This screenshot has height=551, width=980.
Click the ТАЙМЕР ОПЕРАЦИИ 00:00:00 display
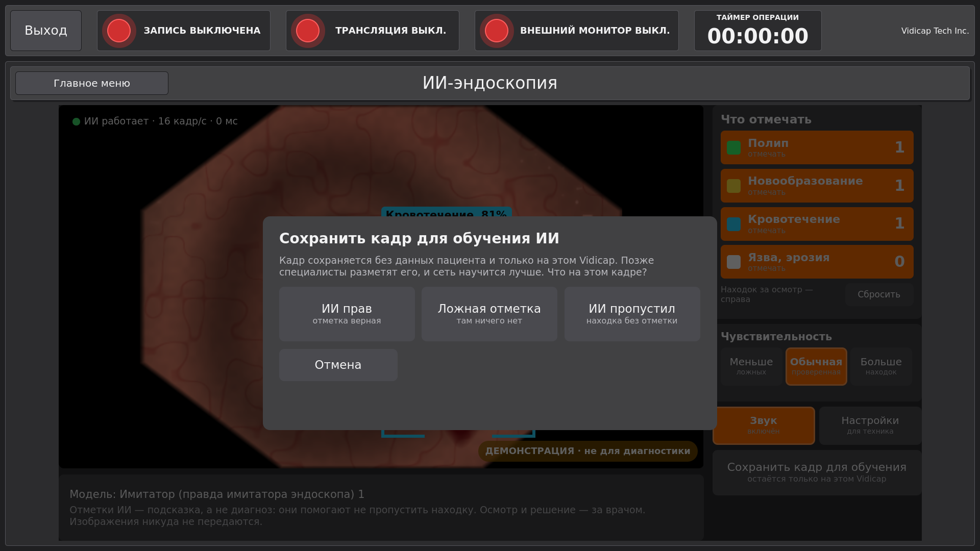(x=758, y=31)
